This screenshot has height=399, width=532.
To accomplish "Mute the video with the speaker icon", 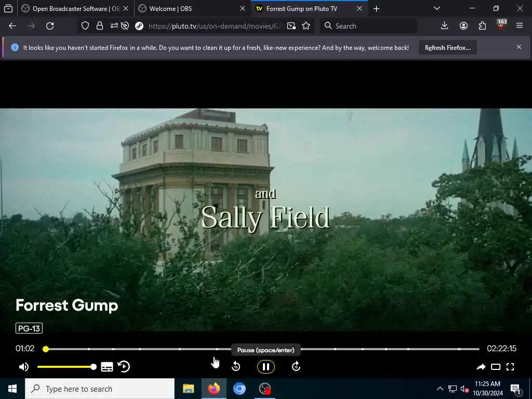I will pyautogui.click(x=24, y=367).
